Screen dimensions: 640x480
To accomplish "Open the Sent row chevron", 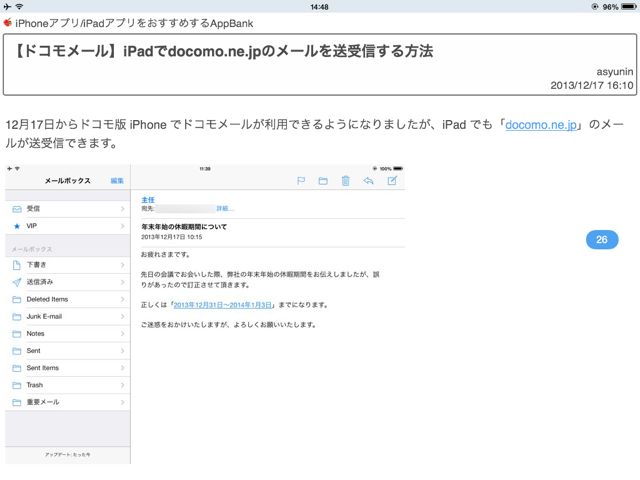I will click(x=122, y=351).
